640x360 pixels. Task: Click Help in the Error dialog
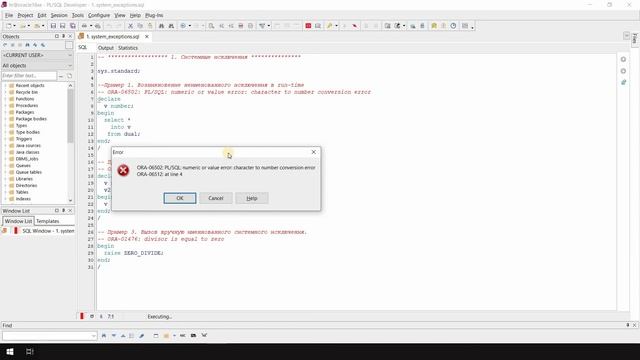(x=252, y=198)
